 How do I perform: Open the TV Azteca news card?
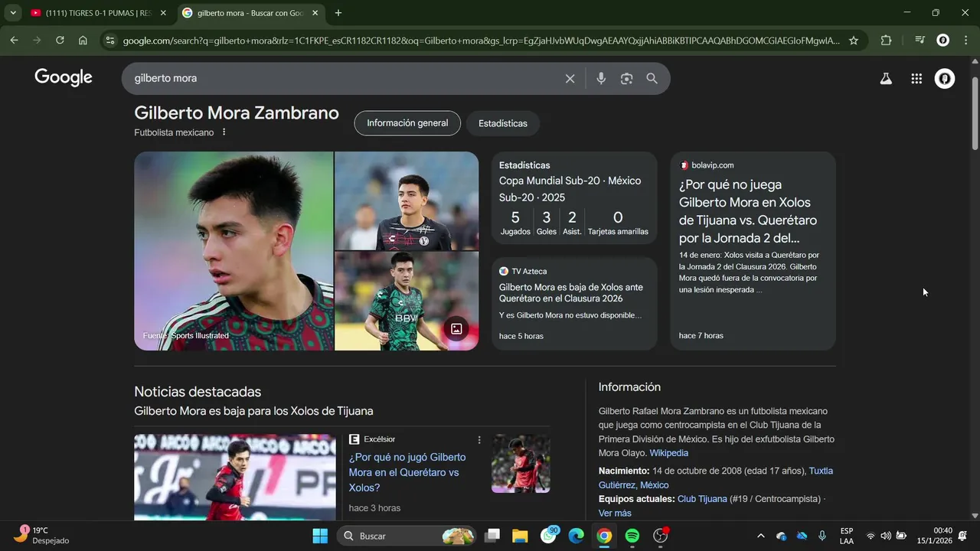pyautogui.click(x=574, y=304)
